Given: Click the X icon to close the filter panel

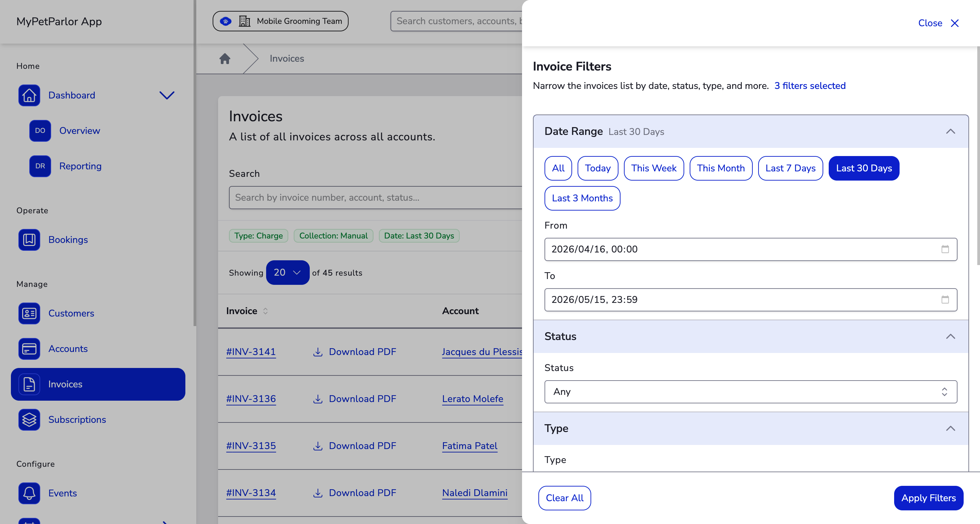Looking at the screenshot, I should tap(954, 23).
